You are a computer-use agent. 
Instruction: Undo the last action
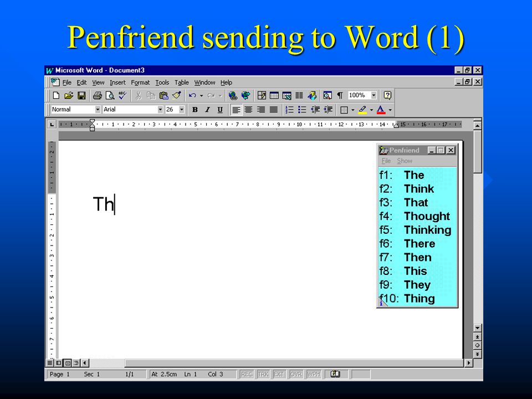[193, 96]
